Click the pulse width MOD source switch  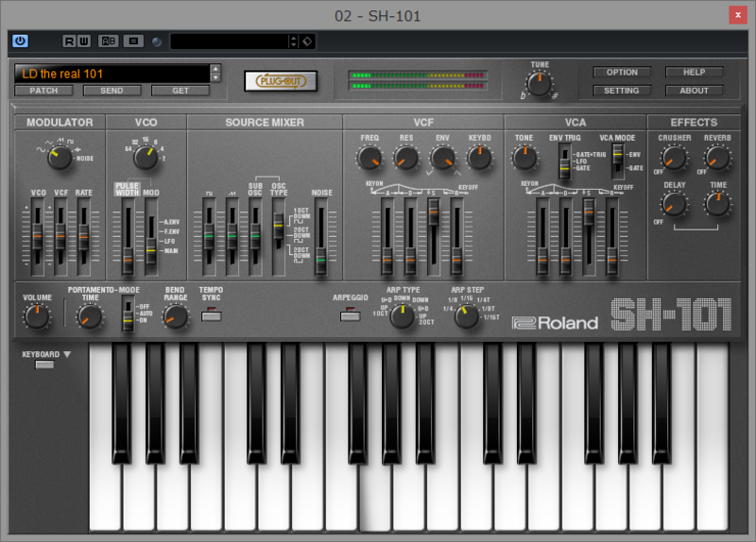tap(151, 237)
